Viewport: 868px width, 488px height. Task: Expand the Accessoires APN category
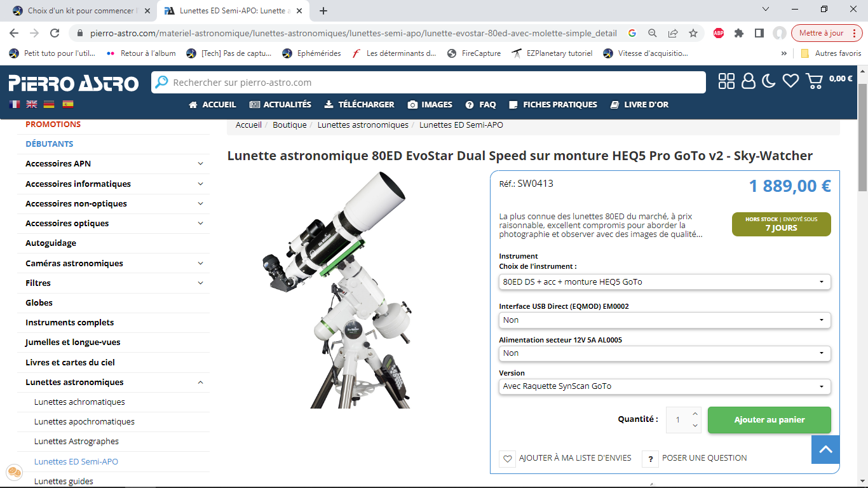(201, 164)
